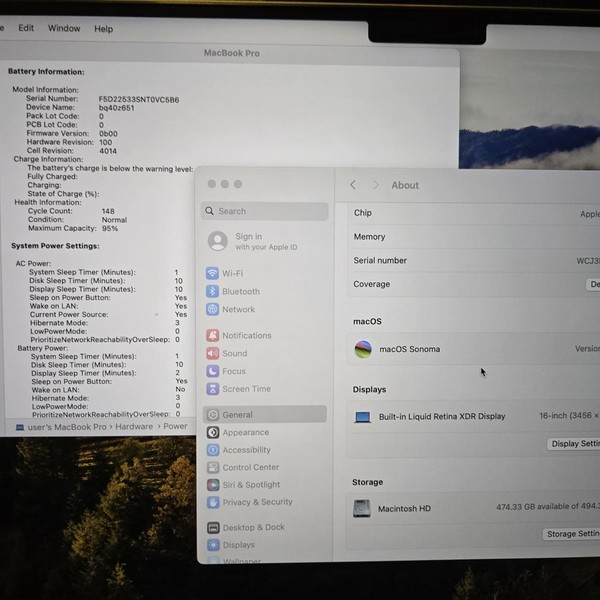Click the Firmware Version value 0b00
Screen dimensions: 600x600
108,134
